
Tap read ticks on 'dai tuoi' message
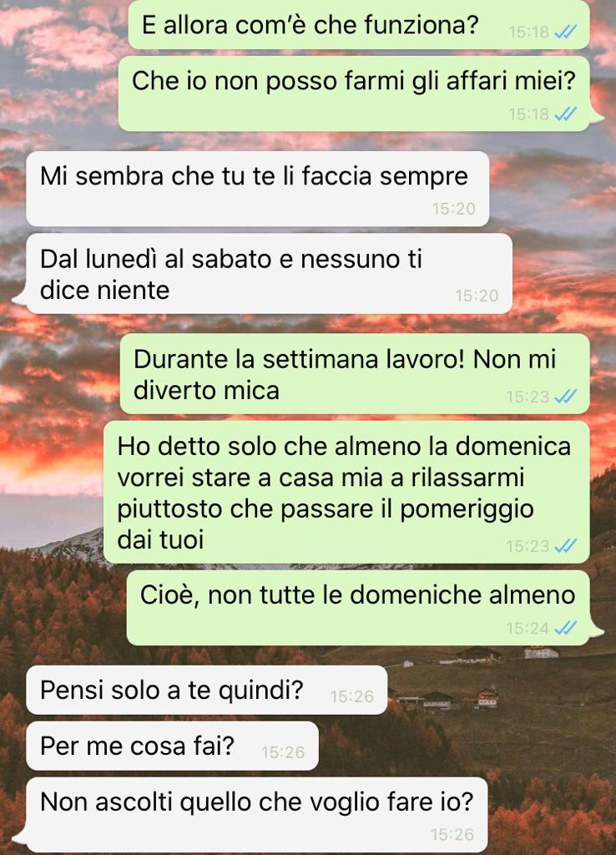[x=565, y=546]
